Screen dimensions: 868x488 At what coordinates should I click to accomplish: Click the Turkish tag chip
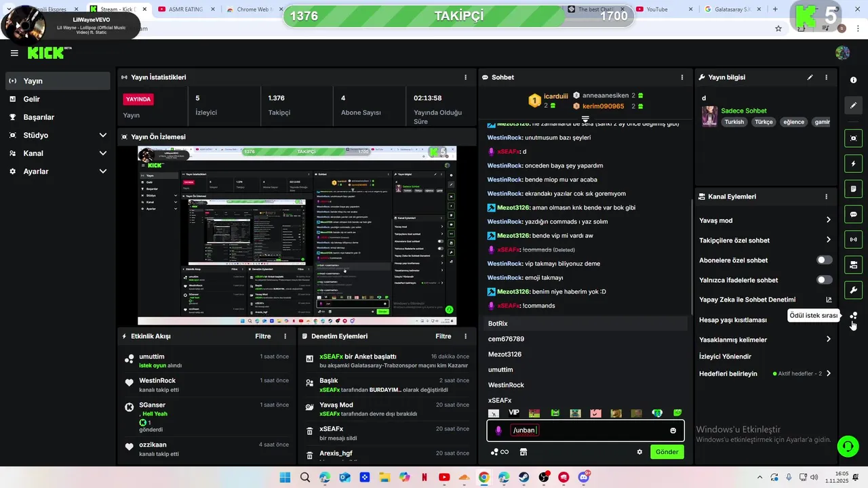[x=734, y=122]
